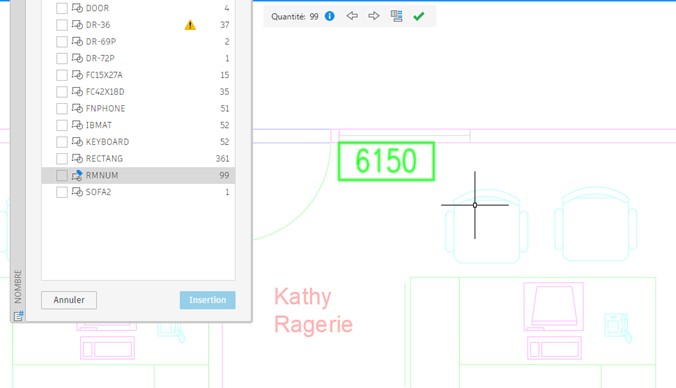
Task: Check the DOOR block checkbox
Action: [62, 8]
